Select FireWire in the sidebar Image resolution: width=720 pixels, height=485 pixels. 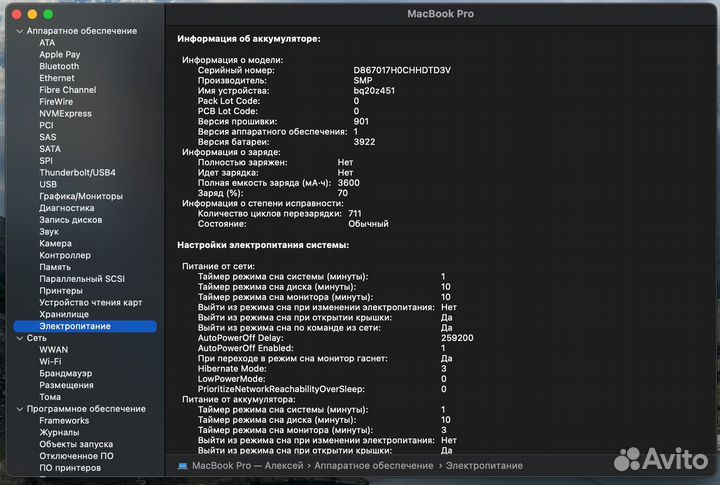tap(56, 102)
